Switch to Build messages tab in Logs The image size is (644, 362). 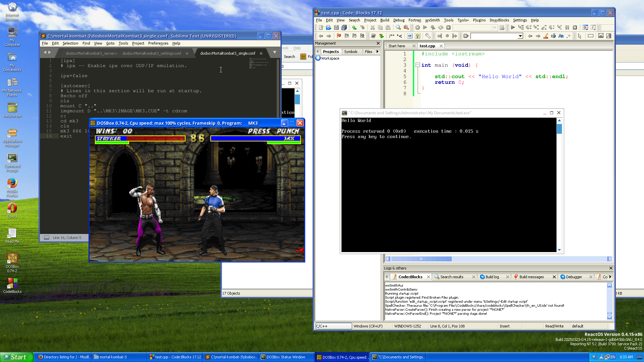(x=532, y=277)
